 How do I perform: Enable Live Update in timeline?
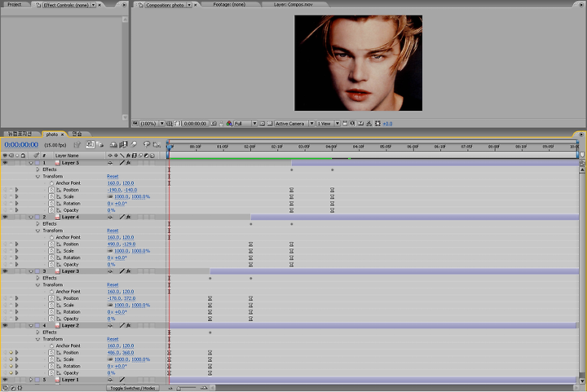90,145
